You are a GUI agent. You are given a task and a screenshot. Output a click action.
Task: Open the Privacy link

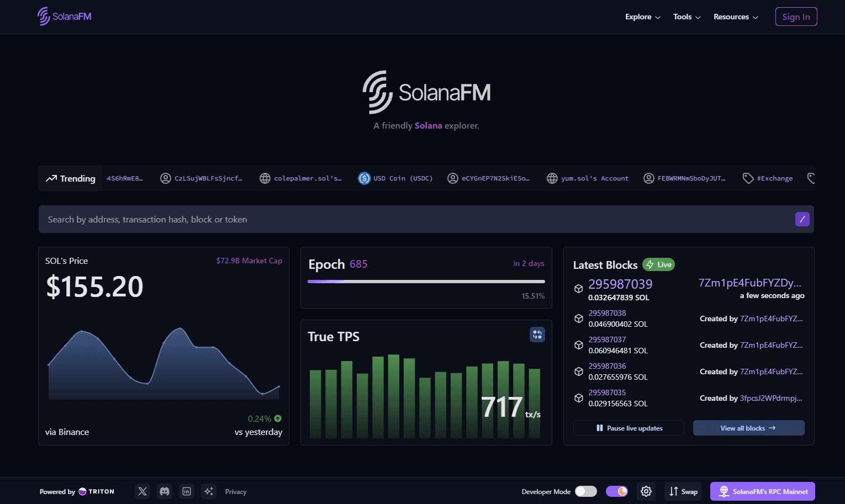click(236, 491)
